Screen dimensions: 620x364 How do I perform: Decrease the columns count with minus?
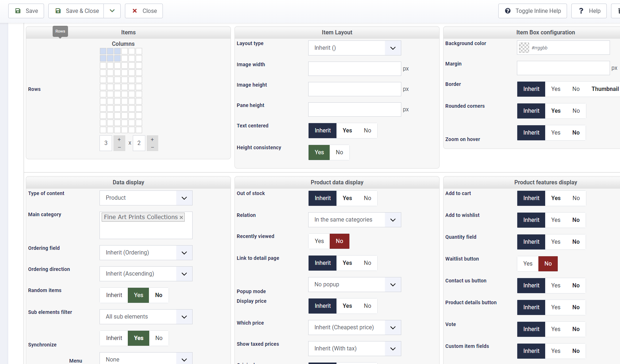(x=119, y=147)
